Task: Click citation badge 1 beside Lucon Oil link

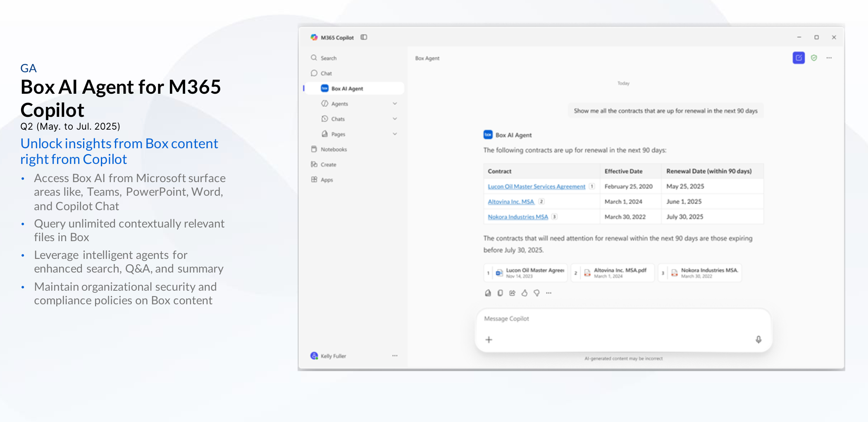Action: (592, 186)
